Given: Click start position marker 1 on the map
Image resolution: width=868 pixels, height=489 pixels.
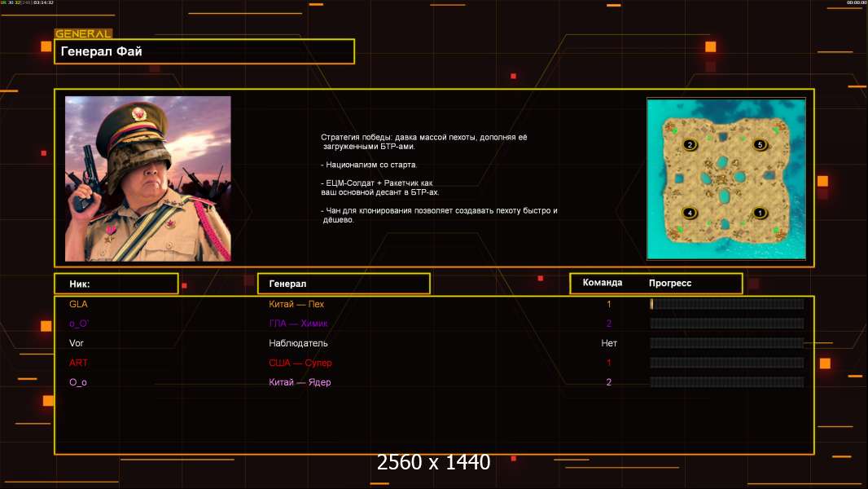Looking at the screenshot, I should coord(760,214).
